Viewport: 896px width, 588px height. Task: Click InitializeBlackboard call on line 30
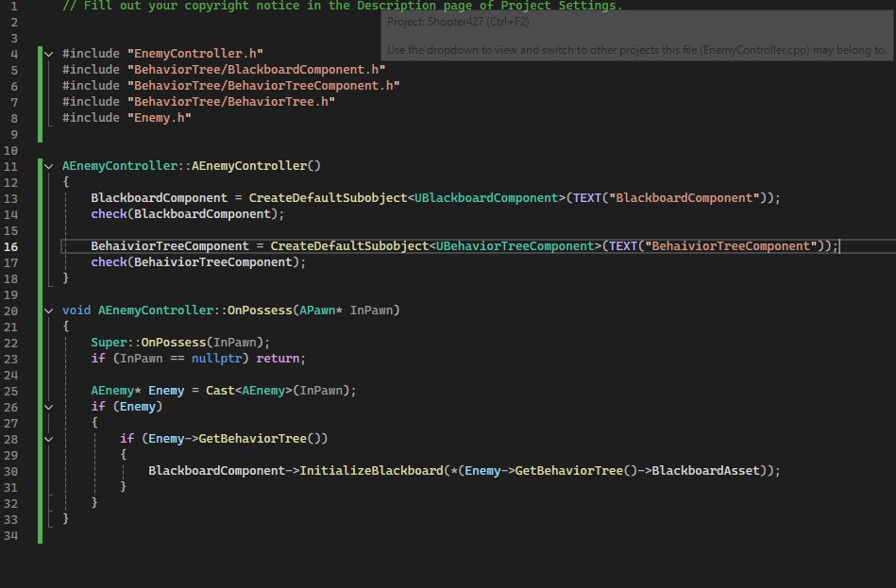371,470
